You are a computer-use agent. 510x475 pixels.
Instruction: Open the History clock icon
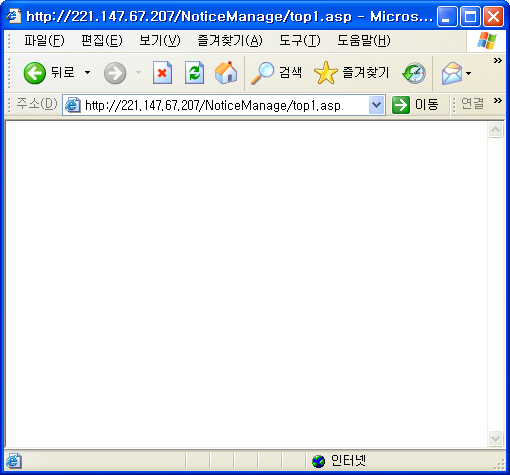click(x=414, y=73)
